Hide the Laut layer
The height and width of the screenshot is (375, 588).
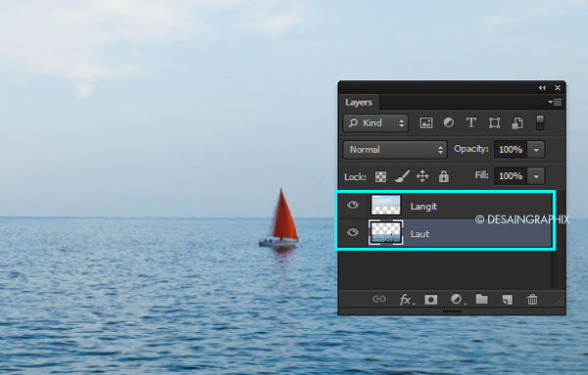(353, 233)
